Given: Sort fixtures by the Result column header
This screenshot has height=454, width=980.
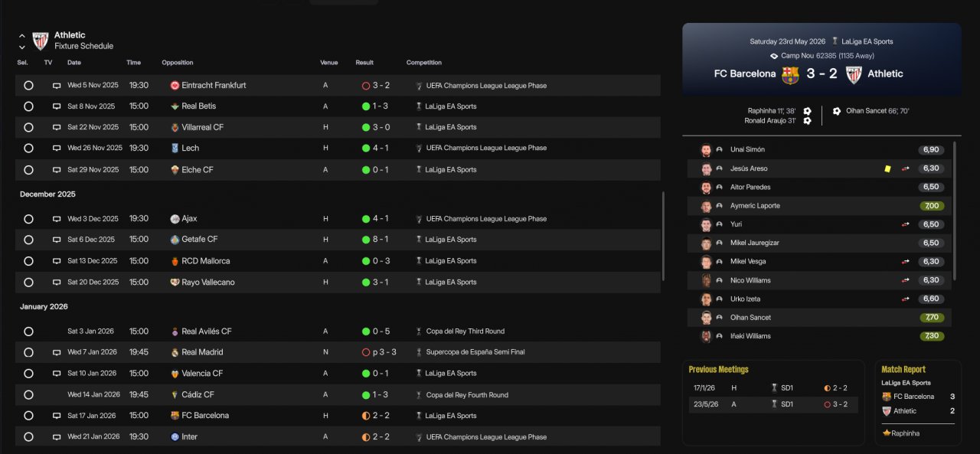Looking at the screenshot, I should point(364,63).
